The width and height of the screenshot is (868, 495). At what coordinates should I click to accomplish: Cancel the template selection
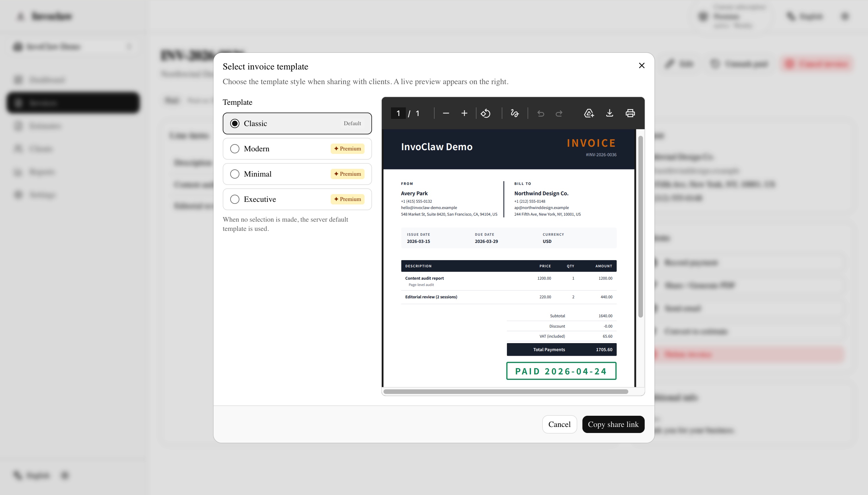pos(559,424)
